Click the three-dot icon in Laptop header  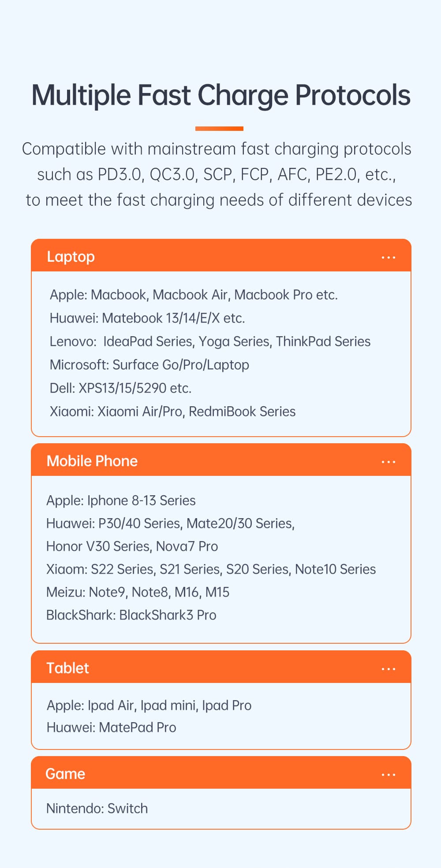pos(388,257)
